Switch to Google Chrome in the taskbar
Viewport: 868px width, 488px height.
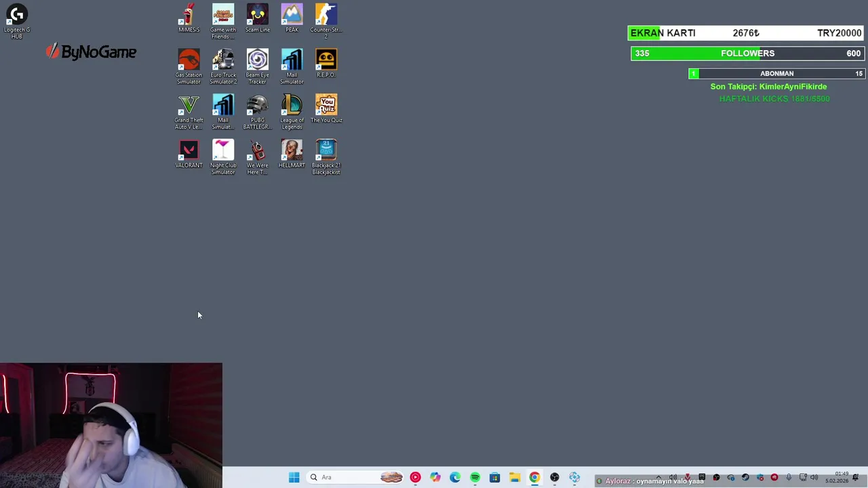click(534, 477)
